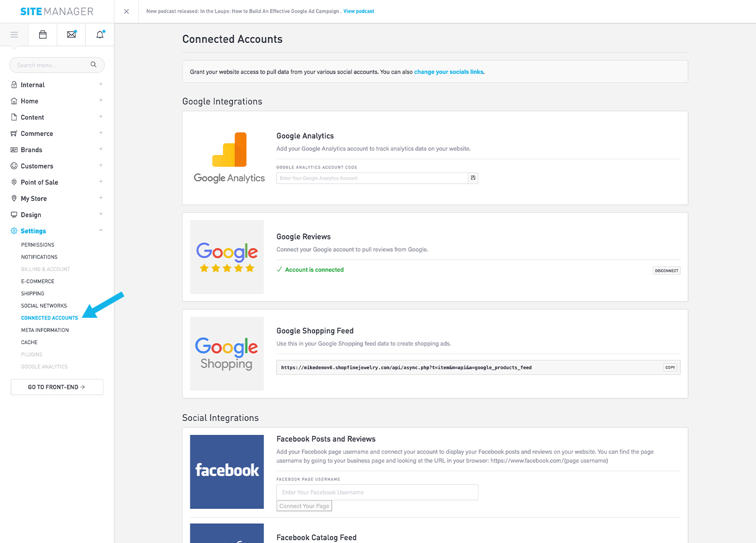Copy the Google Shopping feed URL
756x543 pixels.
coord(670,367)
